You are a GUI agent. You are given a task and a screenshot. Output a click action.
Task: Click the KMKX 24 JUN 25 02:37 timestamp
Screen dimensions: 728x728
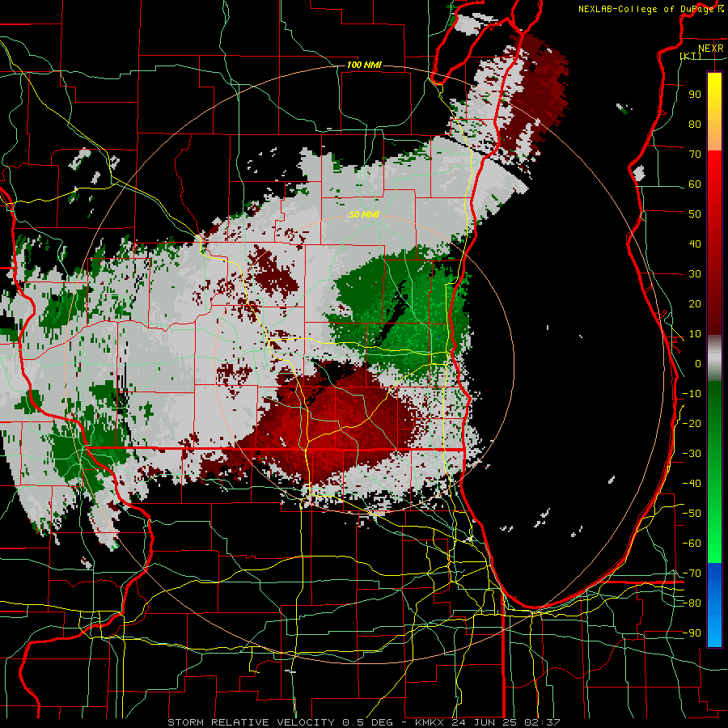(x=488, y=722)
